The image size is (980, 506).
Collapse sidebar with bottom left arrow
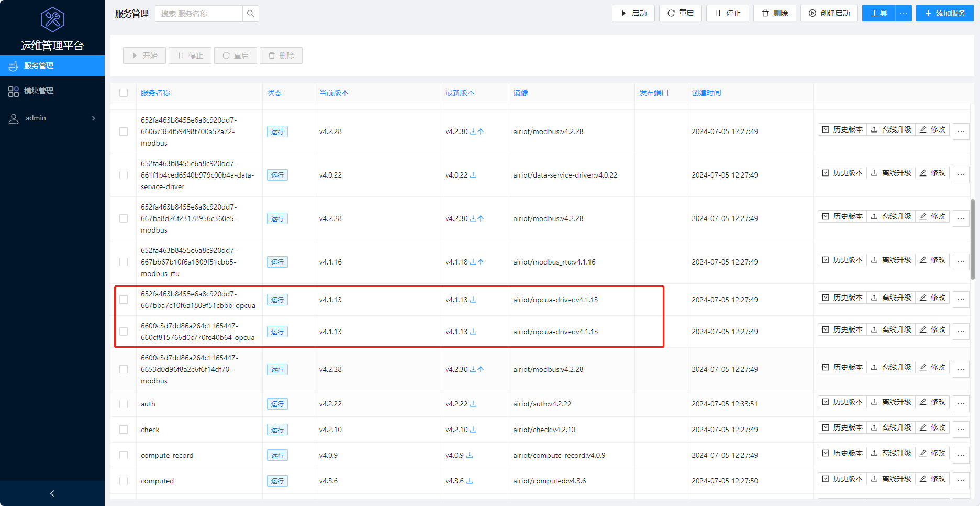click(52, 493)
